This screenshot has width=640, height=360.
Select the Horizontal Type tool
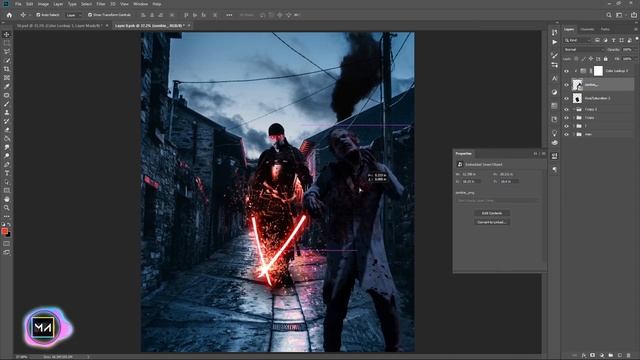pyautogui.click(x=7, y=173)
